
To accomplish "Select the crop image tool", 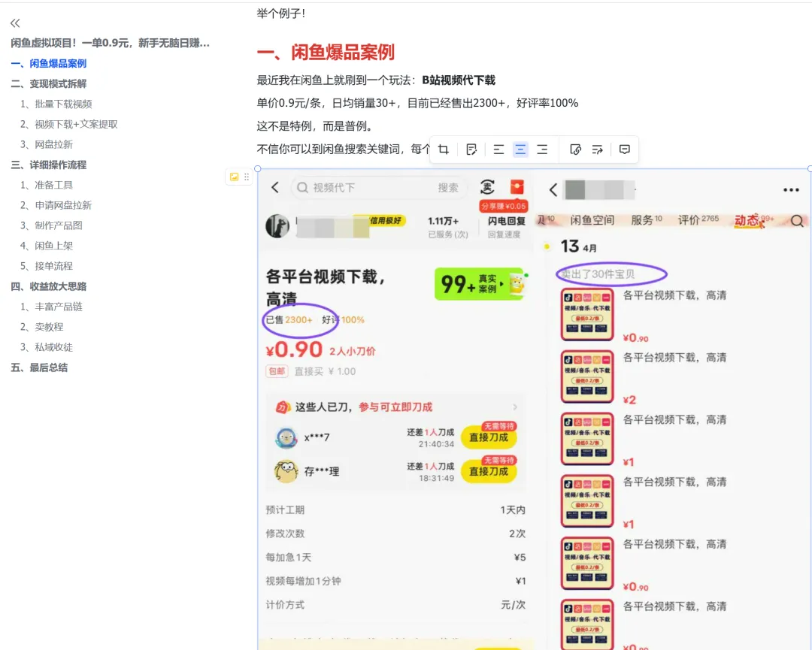I will [x=444, y=150].
